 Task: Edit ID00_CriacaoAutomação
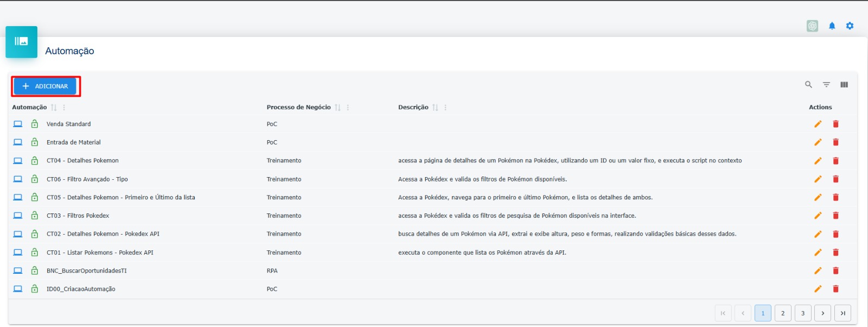(818, 289)
